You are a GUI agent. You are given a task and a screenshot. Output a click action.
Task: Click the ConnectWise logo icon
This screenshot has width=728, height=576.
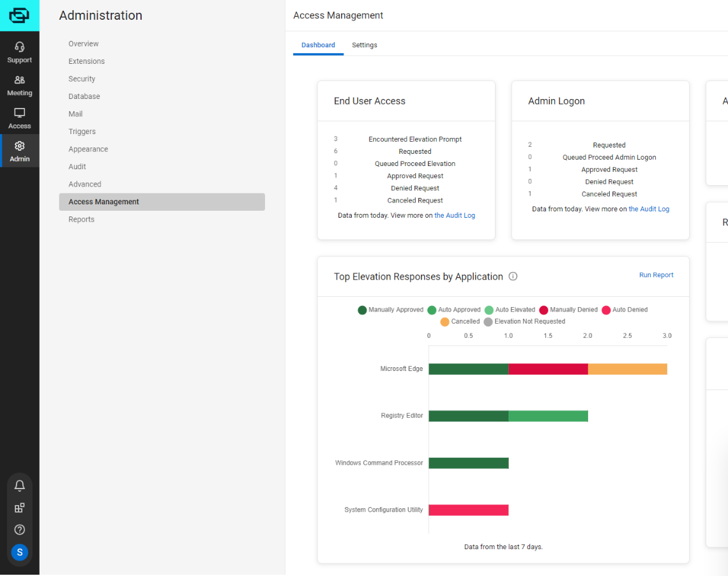tap(20, 15)
